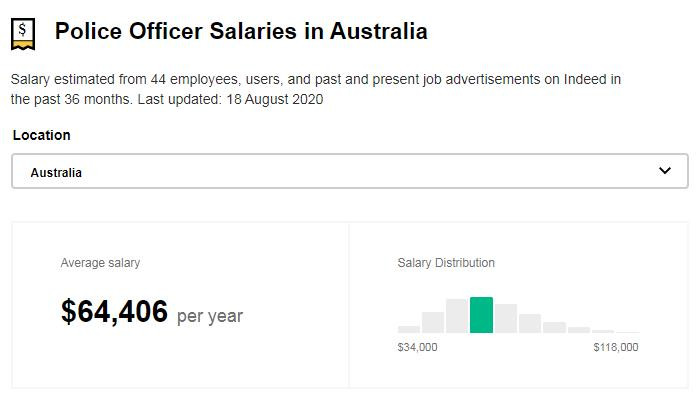Click the second grey salary distribution bar
The image size is (699, 405).
pyautogui.click(x=433, y=322)
